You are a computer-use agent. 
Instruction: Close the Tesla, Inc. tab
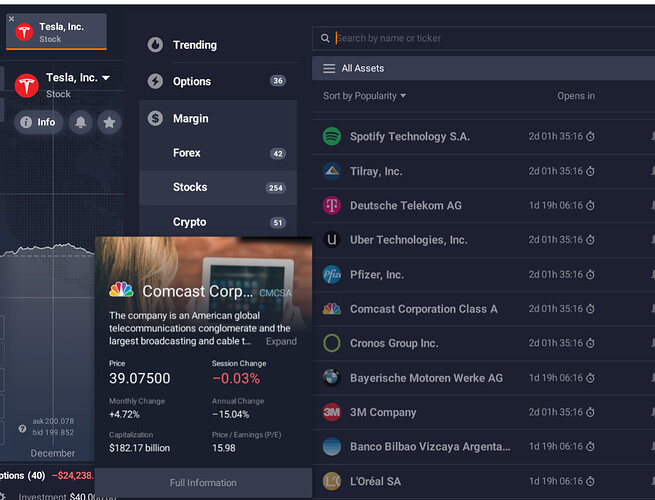[12, 19]
